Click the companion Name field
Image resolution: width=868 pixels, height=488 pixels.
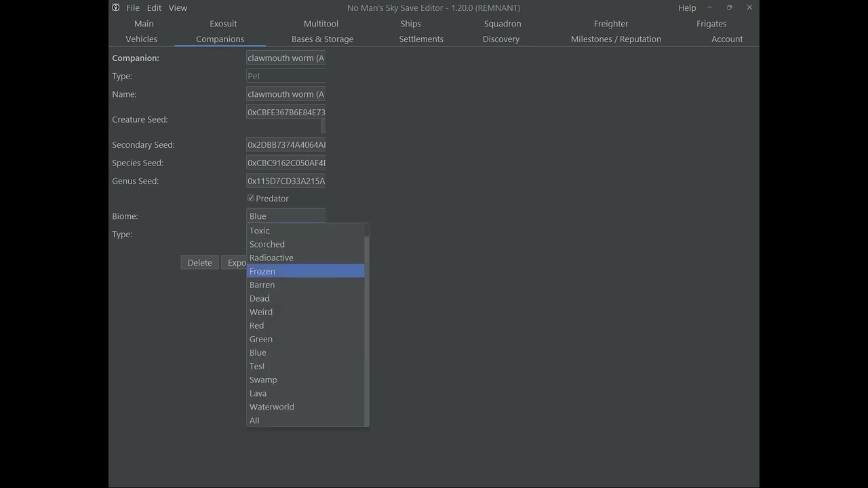(285, 94)
